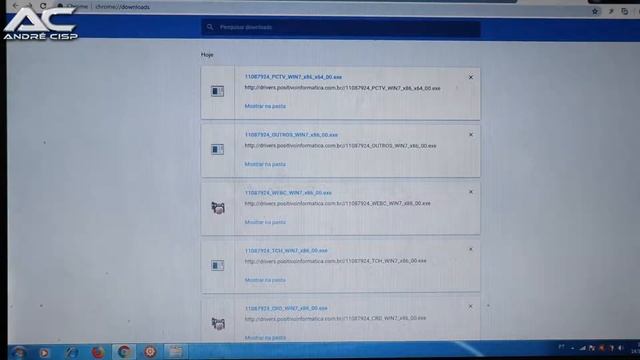The width and height of the screenshot is (640, 360).
Task: Click the PCTV installer file icon
Action: point(218,91)
